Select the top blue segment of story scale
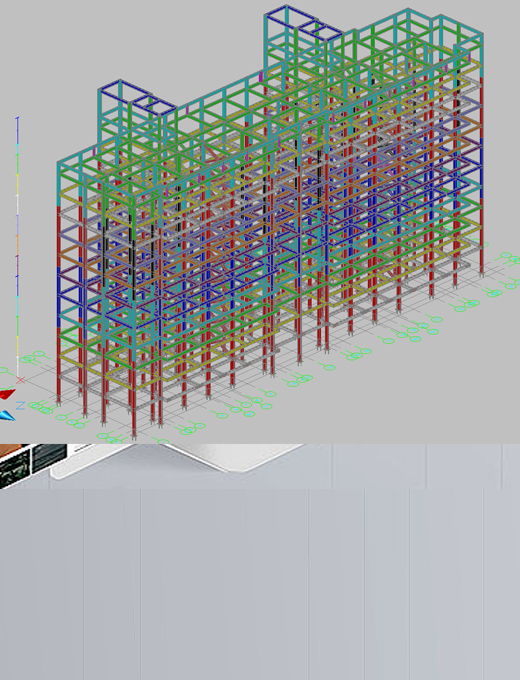The image size is (520, 680). (17, 131)
